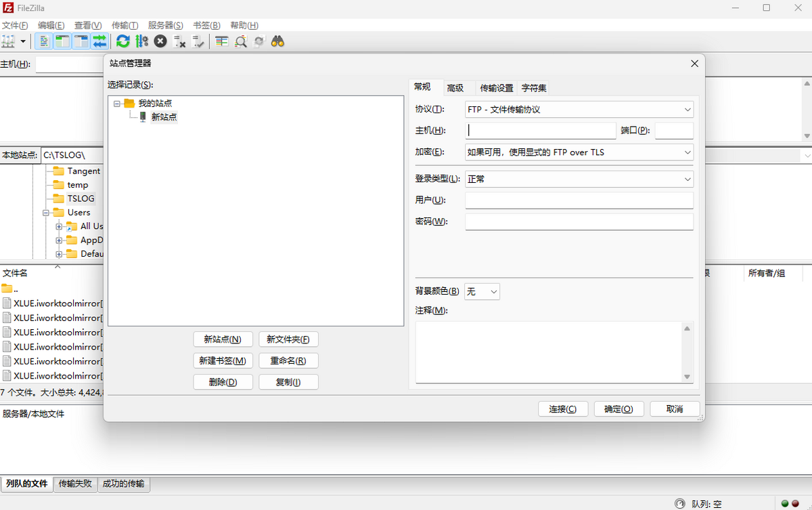
Task: Toggle transfer queue display icon
Action: (100, 41)
